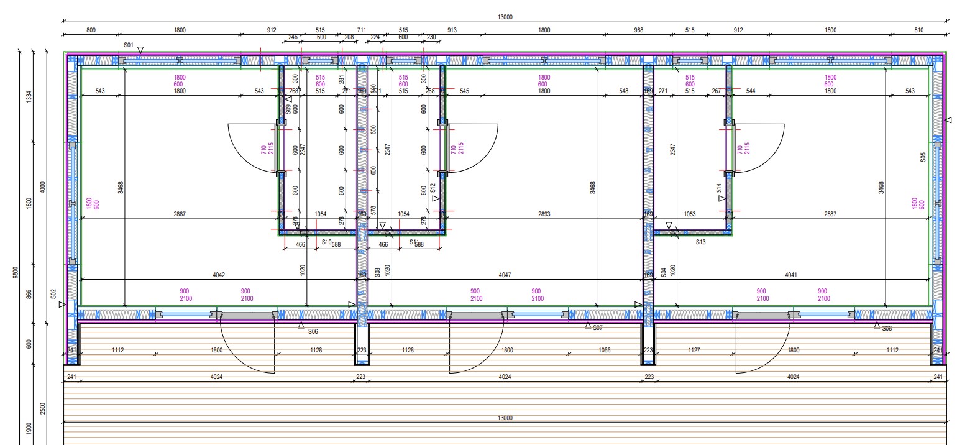
Task: Select the 988 top dimension text
Action: (638, 30)
